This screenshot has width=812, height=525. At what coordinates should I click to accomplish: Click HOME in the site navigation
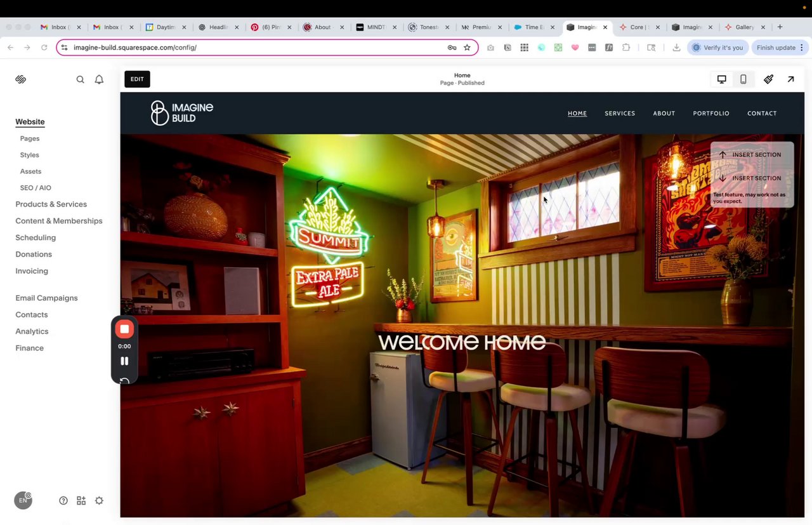pos(577,114)
